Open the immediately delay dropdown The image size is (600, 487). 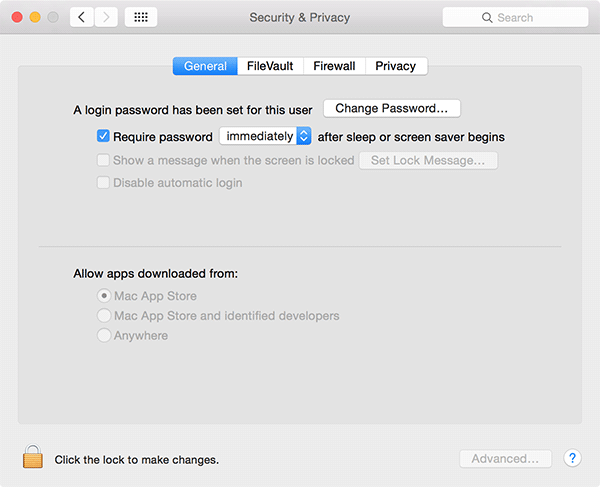(266, 136)
